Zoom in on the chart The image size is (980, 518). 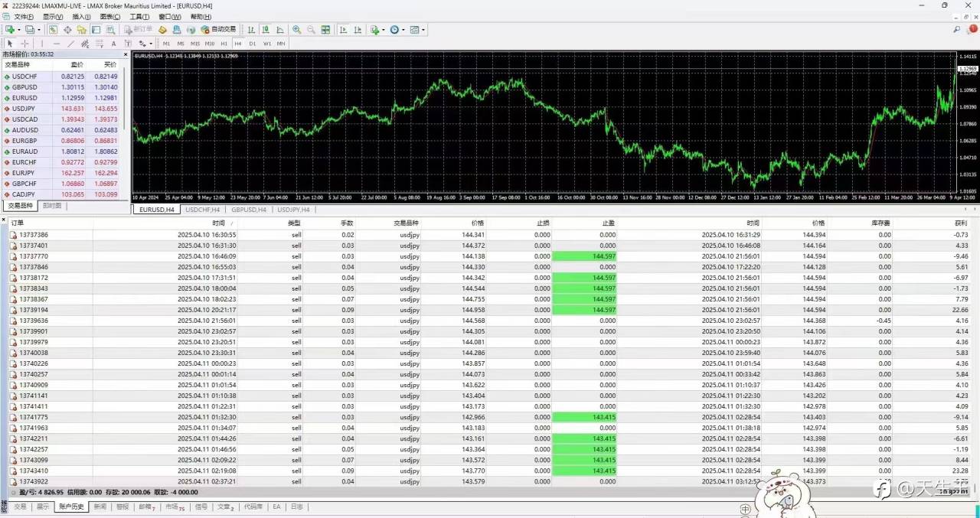[x=296, y=29]
